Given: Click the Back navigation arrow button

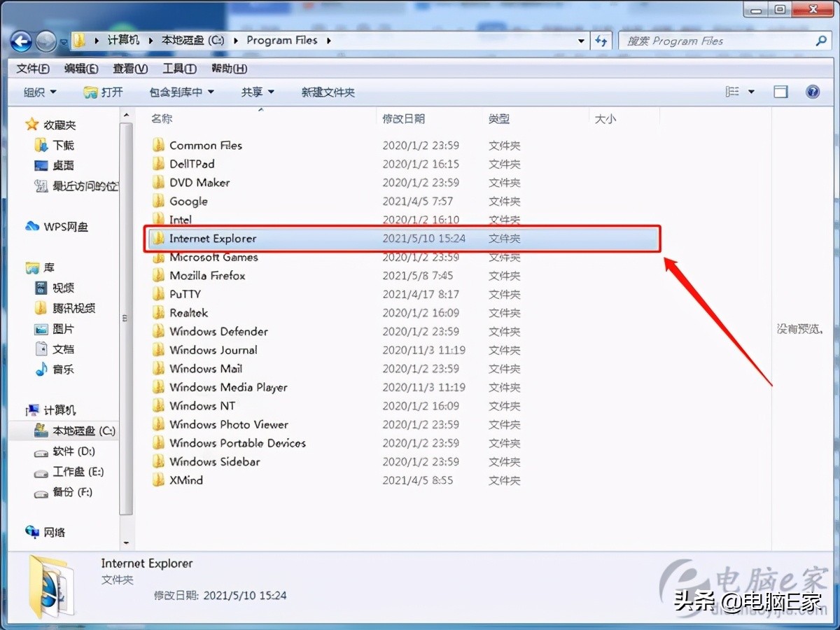Looking at the screenshot, I should point(22,41).
